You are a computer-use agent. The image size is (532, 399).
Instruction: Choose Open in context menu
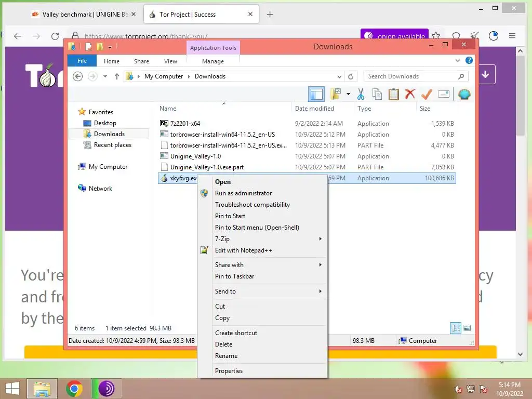tap(223, 181)
